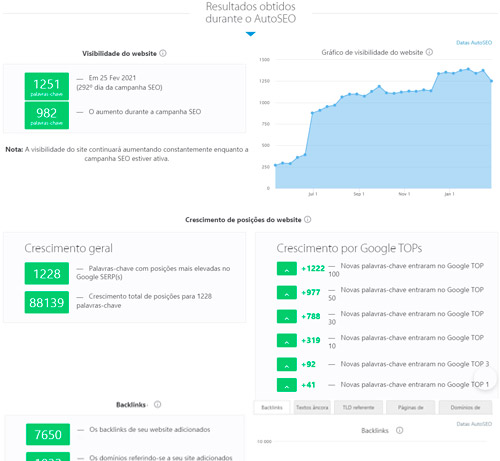The height and width of the screenshot is (461, 500).
Task: Switch to the Textos âncora tab
Action: (312, 407)
